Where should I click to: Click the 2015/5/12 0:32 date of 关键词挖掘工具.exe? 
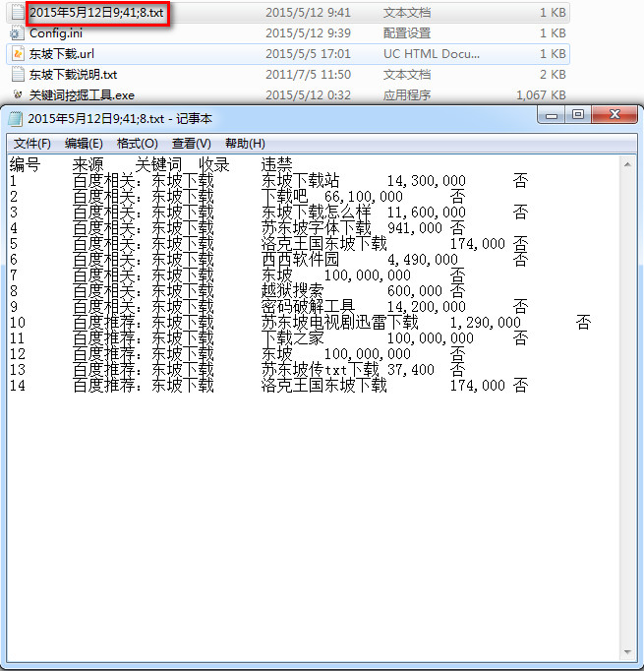tap(308, 95)
